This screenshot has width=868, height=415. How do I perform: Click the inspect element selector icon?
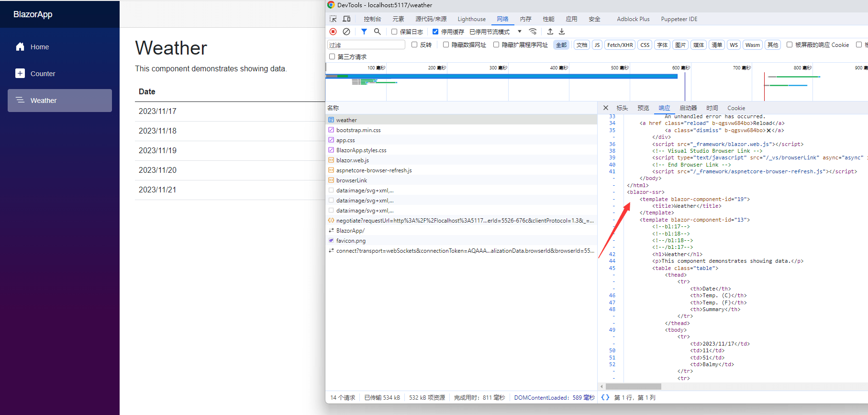click(333, 19)
